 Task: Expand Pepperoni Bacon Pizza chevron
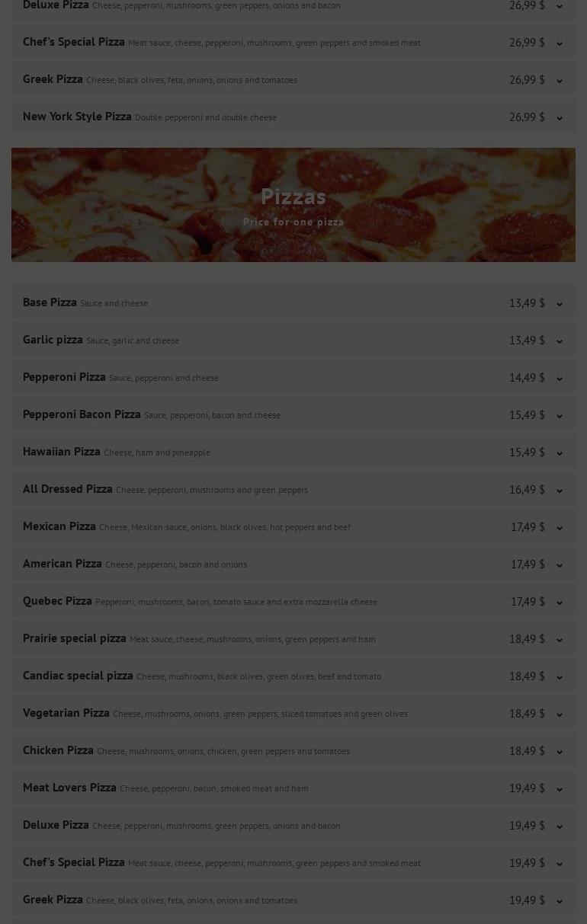[559, 416]
